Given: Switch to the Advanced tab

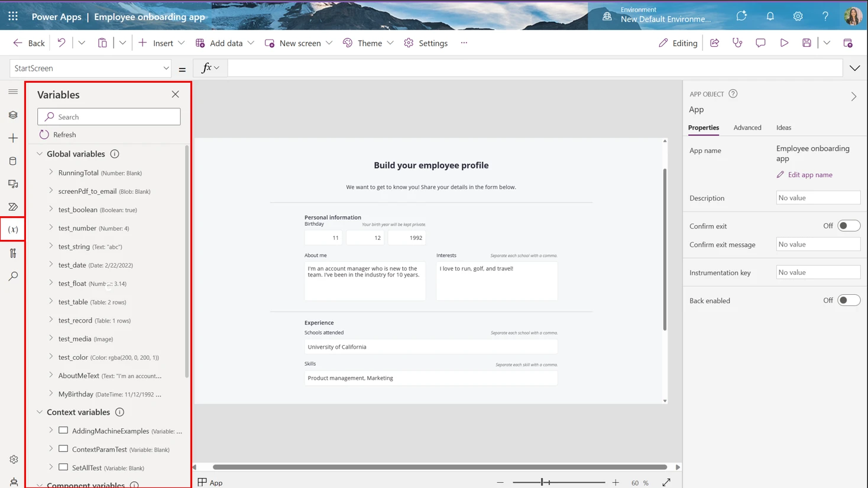Looking at the screenshot, I should click(x=747, y=127).
